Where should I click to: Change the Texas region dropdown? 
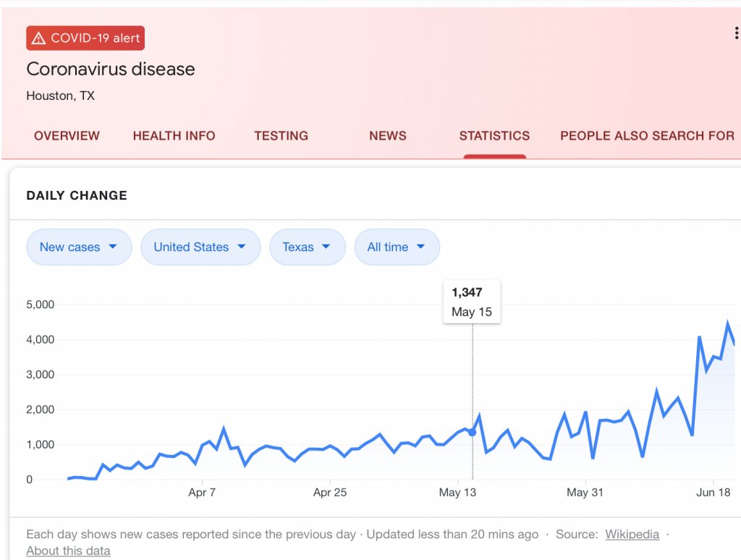[306, 247]
